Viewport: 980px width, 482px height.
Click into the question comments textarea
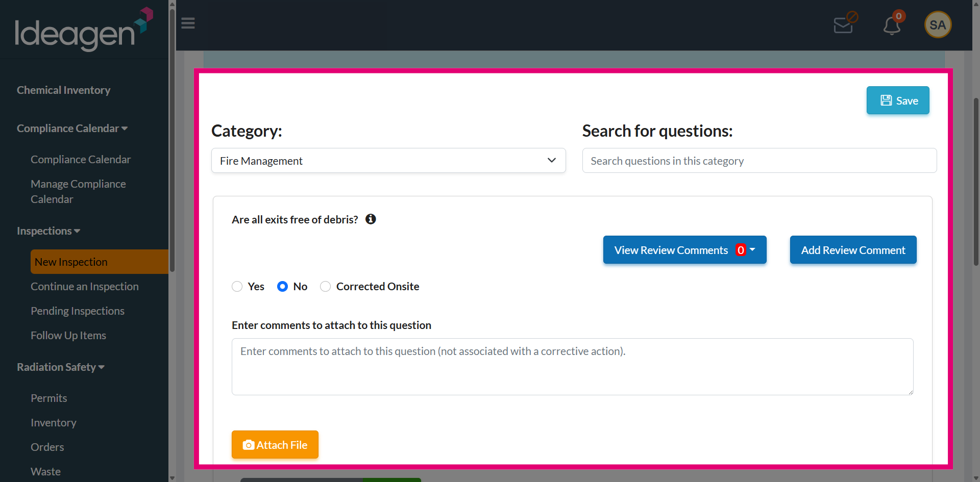tap(573, 367)
